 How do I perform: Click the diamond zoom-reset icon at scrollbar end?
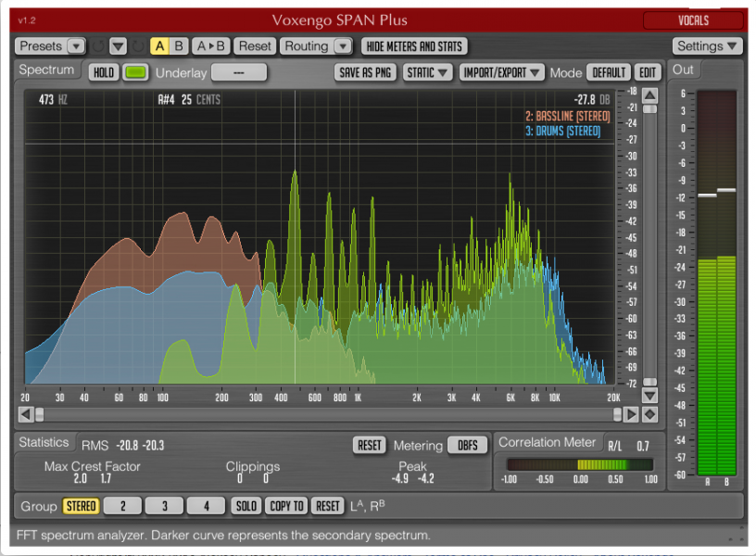coord(650,414)
